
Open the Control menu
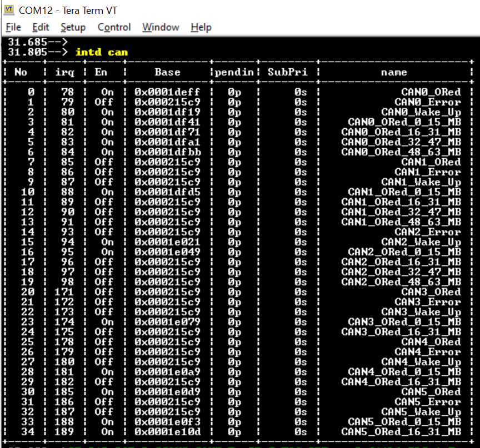114,27
